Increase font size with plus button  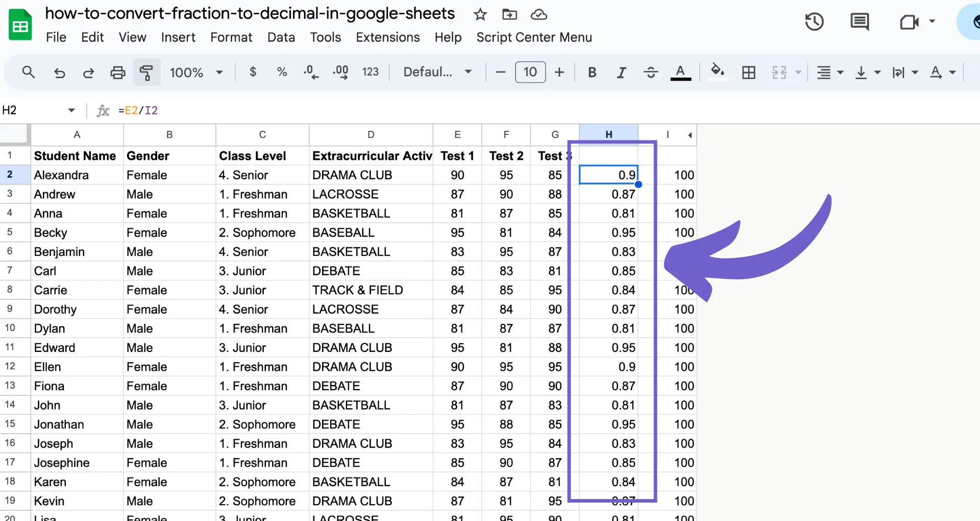(559, 73)
